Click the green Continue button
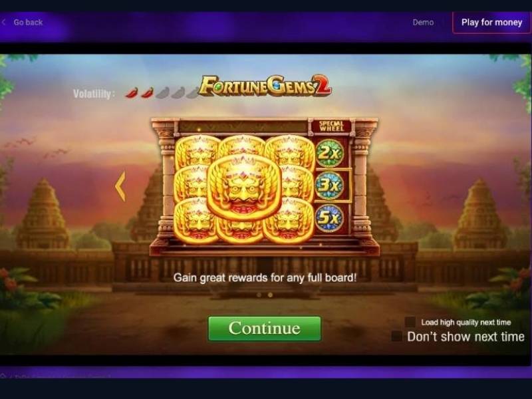532x399 pixels. click(x=265, y=329)
